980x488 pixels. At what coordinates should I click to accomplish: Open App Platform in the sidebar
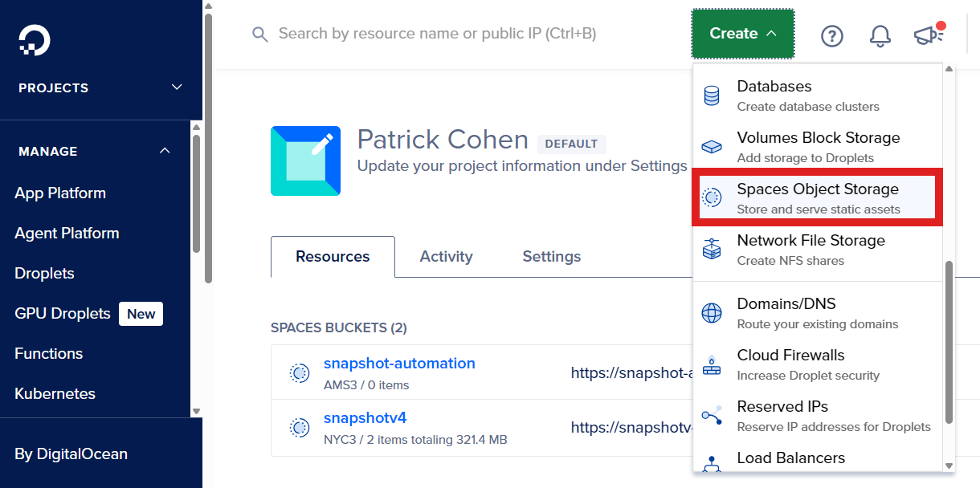(60, 193)
